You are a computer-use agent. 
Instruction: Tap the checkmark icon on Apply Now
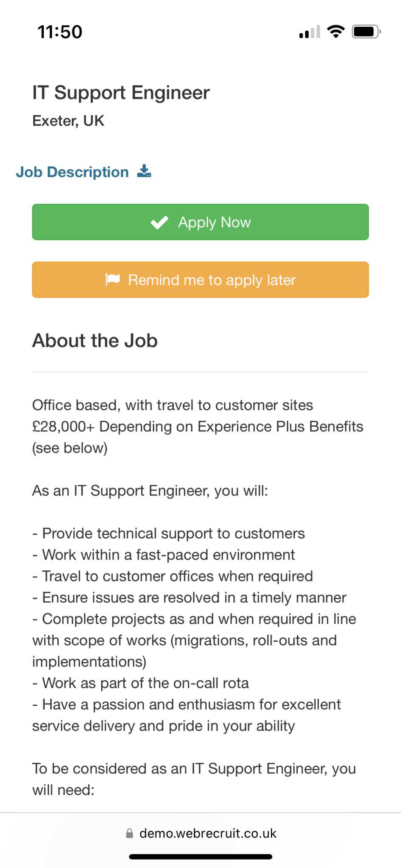click(x=160, y=223)
